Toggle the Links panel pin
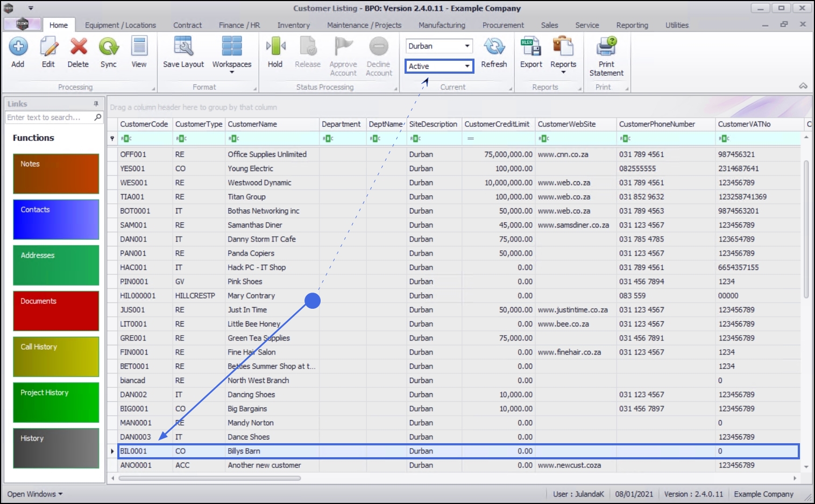The height and width of the screenshot is (504, 815). (96, 104)
